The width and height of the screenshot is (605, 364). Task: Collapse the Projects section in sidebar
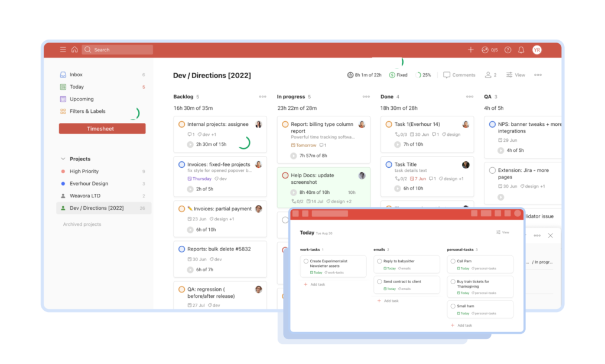tap(63, 158)
